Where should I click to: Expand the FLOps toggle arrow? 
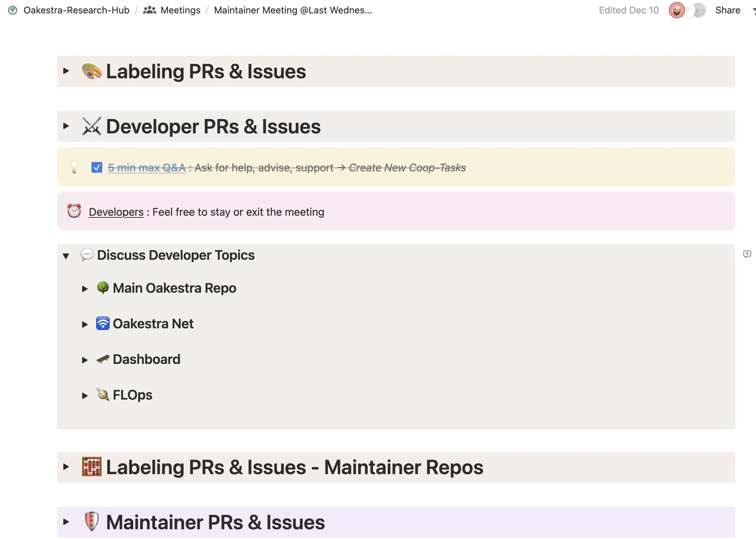85,396
